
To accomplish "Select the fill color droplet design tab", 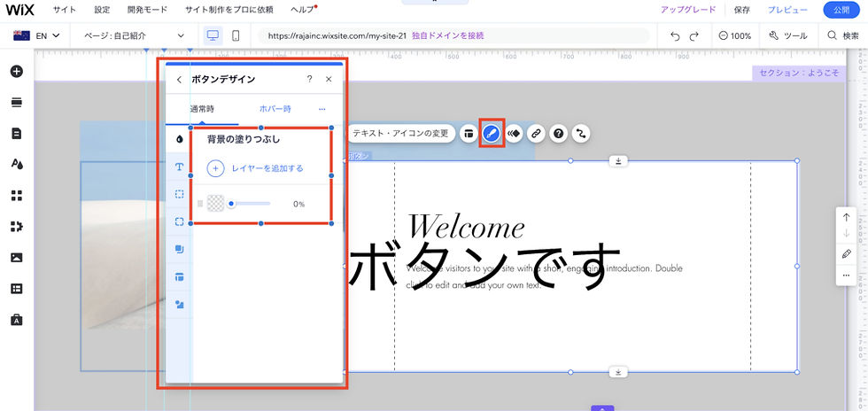I will pyautogui.click(x=179, y=139).
